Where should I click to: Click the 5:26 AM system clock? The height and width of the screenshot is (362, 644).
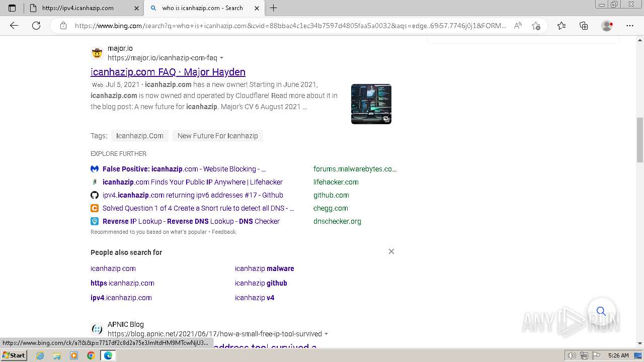click(x=618, y=355)
